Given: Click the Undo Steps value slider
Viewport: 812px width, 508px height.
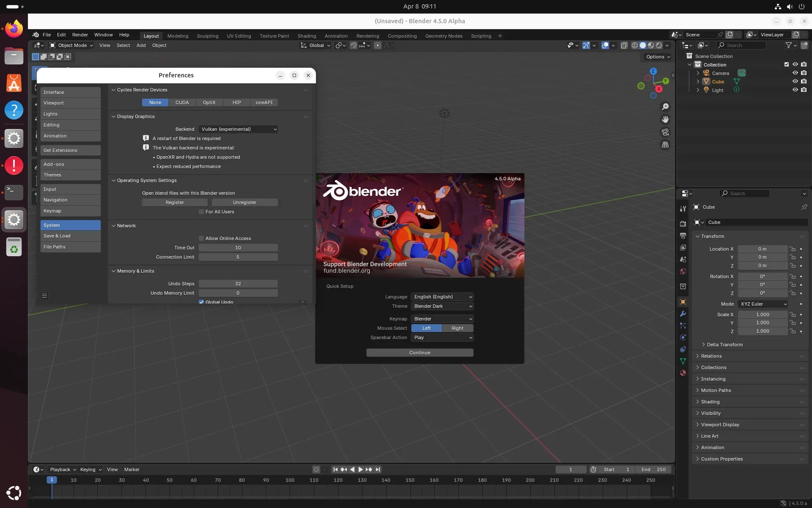Looking at the screenshot, I should (238, 284).
